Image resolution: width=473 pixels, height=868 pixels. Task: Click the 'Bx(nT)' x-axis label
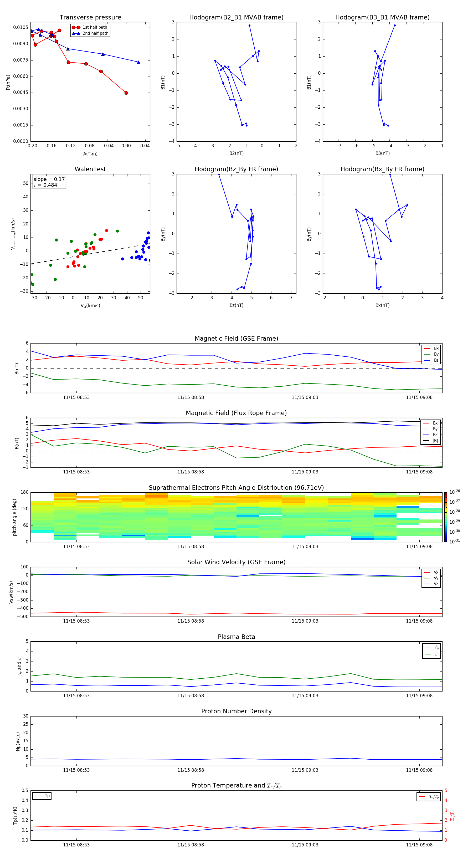tap(382, 305)
